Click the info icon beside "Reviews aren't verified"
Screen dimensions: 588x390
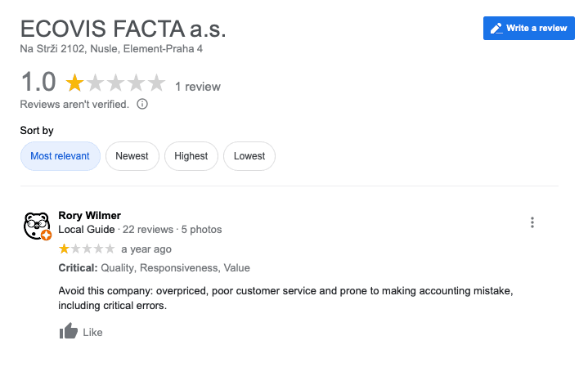[x=142, y=104]
